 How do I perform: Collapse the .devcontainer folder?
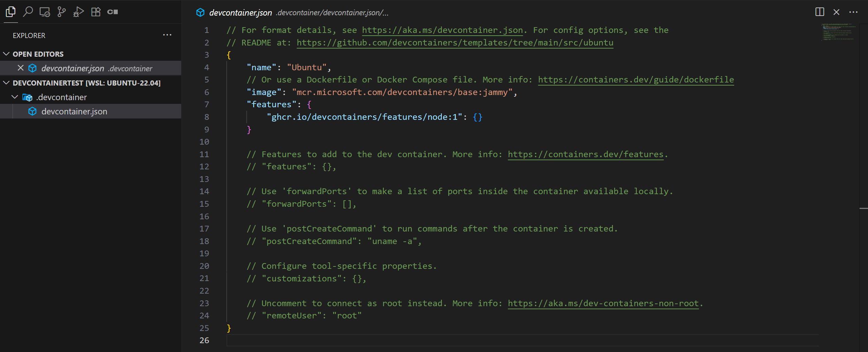(x=15, y=97)
